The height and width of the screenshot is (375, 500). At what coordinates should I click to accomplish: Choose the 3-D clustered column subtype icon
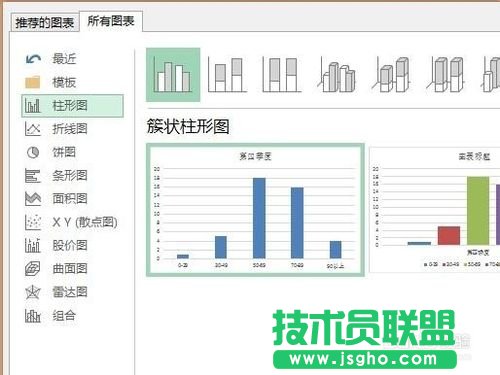pyautogui.click(x=337, y=75)
